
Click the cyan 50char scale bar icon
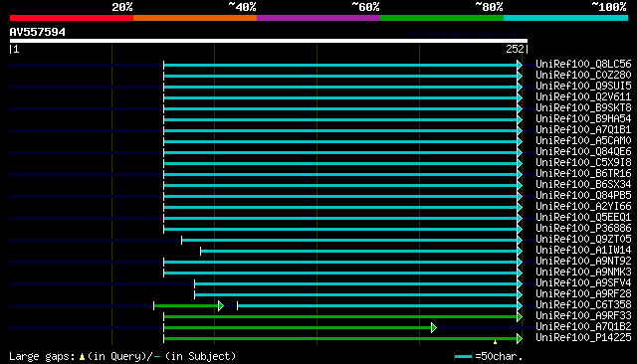point(463,357)
